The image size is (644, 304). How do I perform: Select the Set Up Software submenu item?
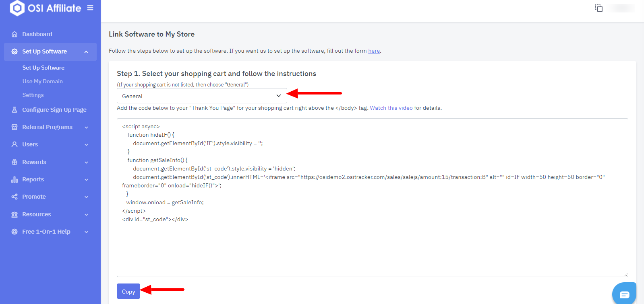(x=43, y=68)
